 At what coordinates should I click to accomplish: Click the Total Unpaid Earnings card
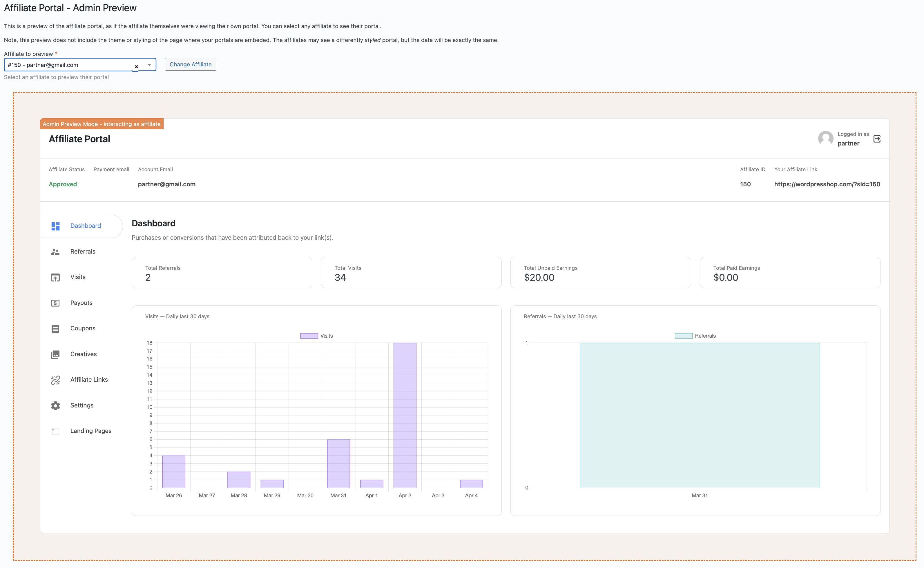[x=600, y=273]
